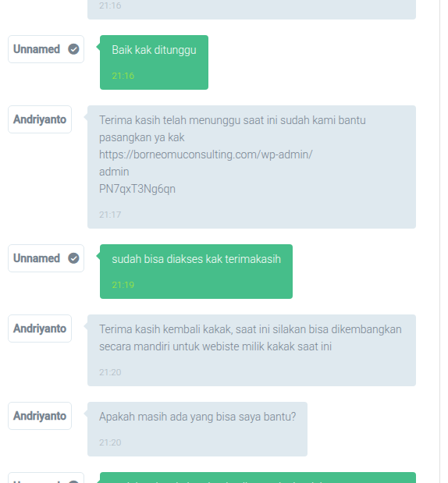Click 'Terima kasih telah menunggu' message text

click(x=233, y=129)
